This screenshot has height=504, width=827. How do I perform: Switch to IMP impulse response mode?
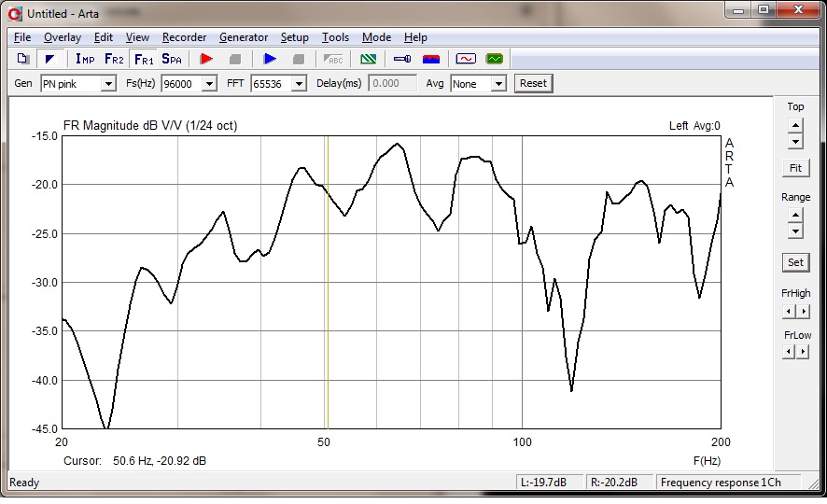click(85, 59)
